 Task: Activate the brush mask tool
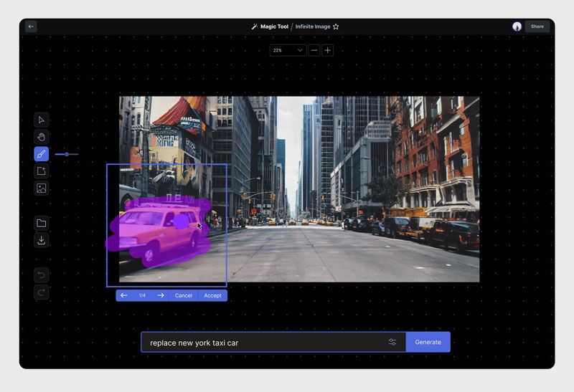tap(41, 154)
